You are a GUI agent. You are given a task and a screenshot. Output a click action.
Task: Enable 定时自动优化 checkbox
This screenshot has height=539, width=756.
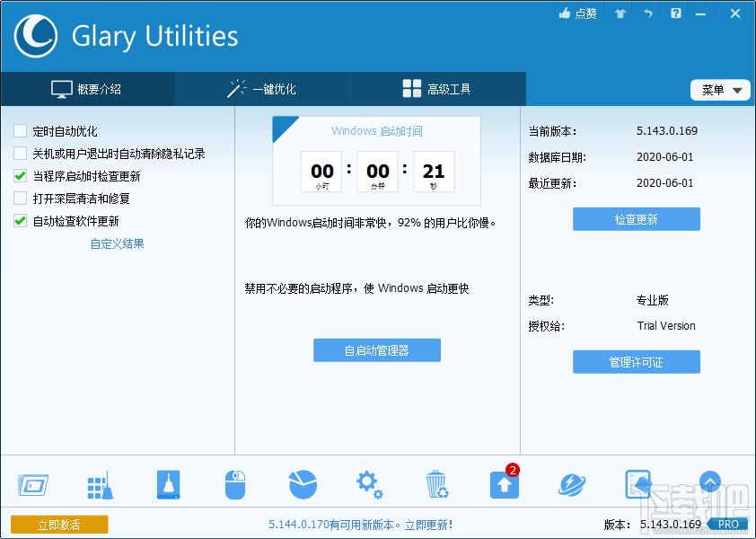[20, 130]
